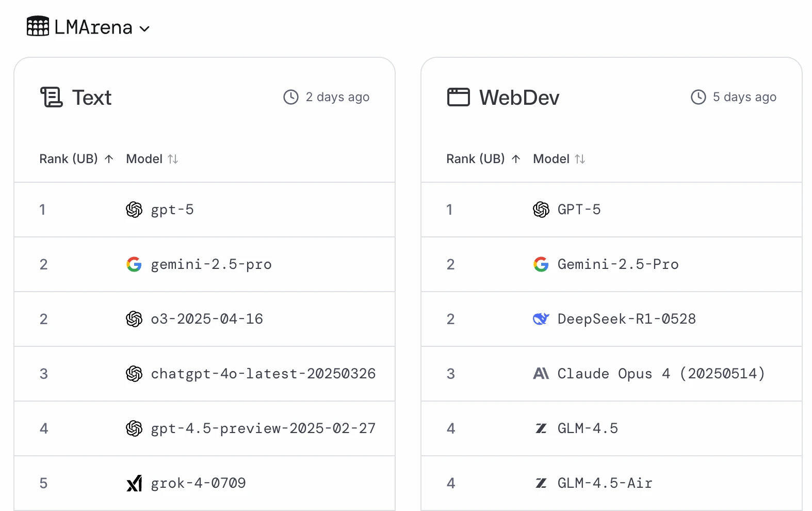Viewport: 812px width, 511px height.
Task: Expand the LMArena dropdown chevron
Action: (x=145, y=29)
